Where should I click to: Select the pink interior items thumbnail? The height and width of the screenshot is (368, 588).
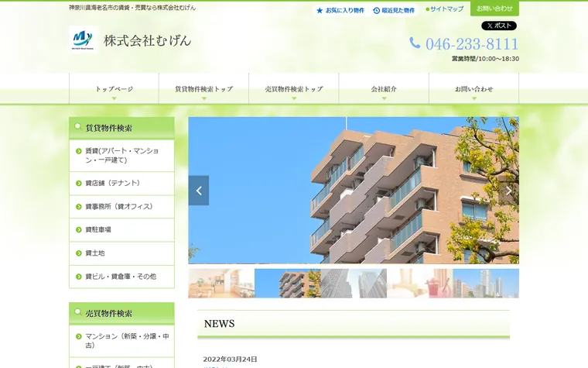click(420, 283)
